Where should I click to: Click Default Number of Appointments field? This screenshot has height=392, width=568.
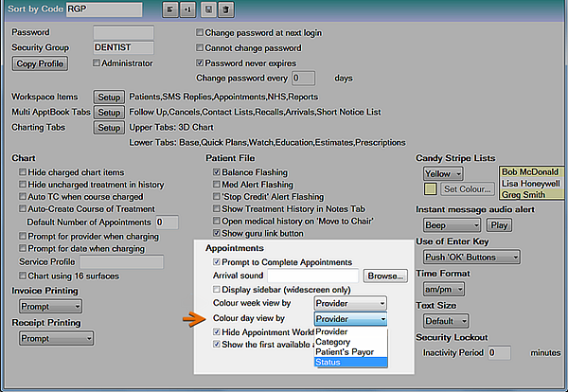tap(167, 223)
